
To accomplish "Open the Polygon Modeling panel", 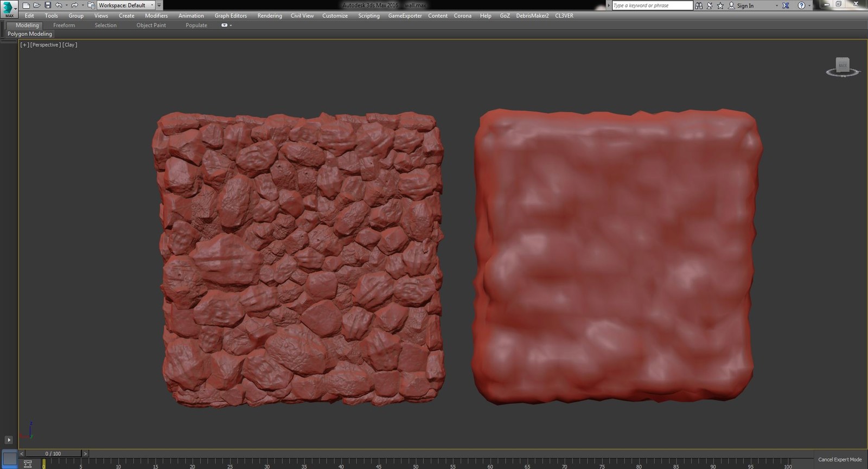I will click(x=30, y=34).
